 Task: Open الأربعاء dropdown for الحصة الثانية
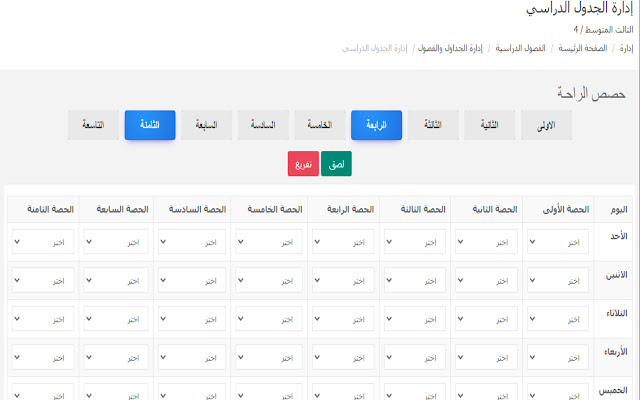tap(486, 357)
